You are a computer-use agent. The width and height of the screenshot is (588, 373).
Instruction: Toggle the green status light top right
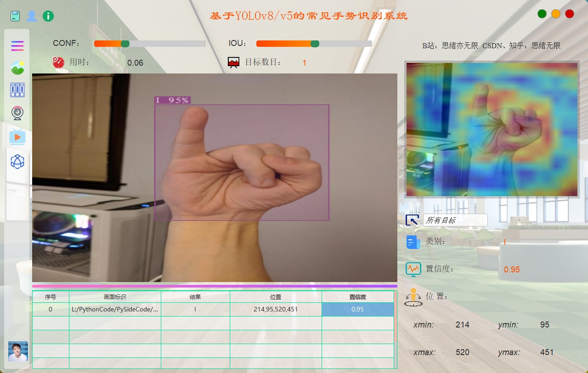pos(542,14)
